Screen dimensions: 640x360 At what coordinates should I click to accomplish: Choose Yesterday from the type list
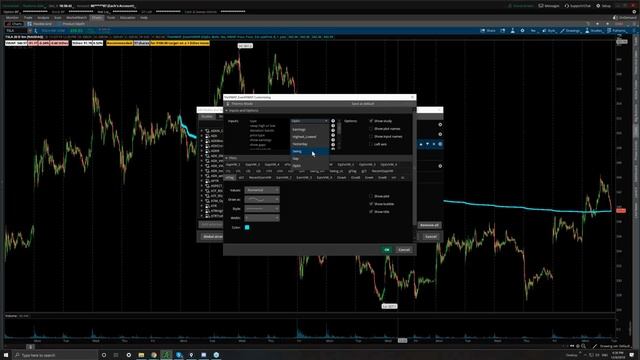tap(309, 144)
